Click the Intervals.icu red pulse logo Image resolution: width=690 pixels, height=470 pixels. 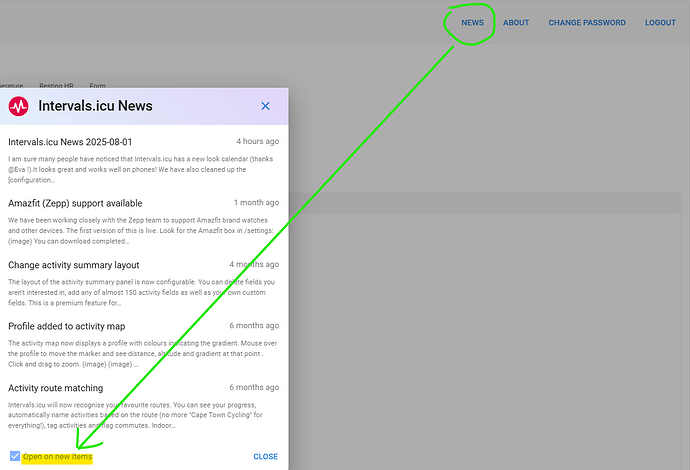[19, 106]
